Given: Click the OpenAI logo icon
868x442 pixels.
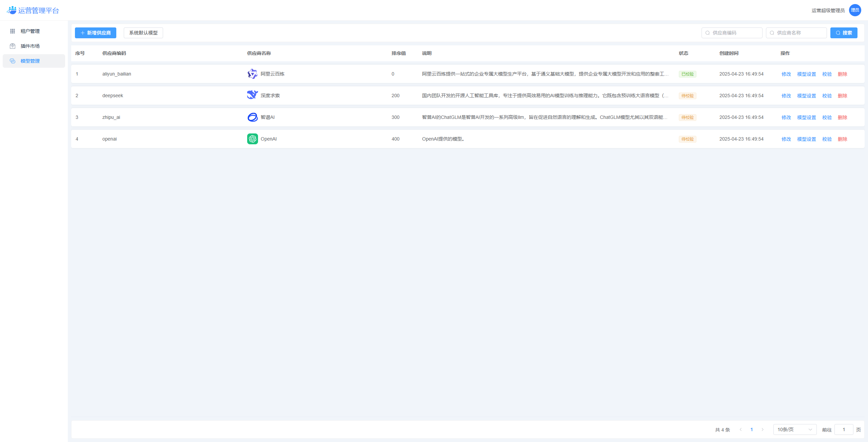Looking at the screenshot, I should click(x=253, y=139).
